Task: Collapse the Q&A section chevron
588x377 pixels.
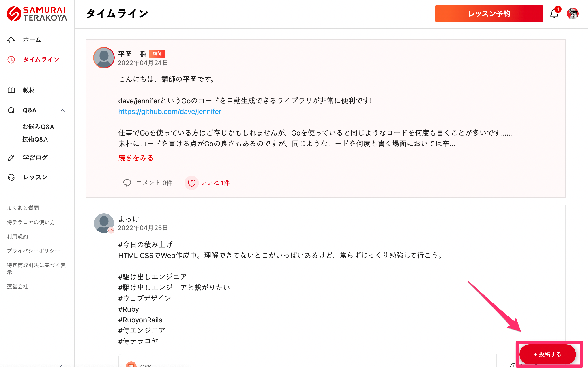Action: coord(63,110)
